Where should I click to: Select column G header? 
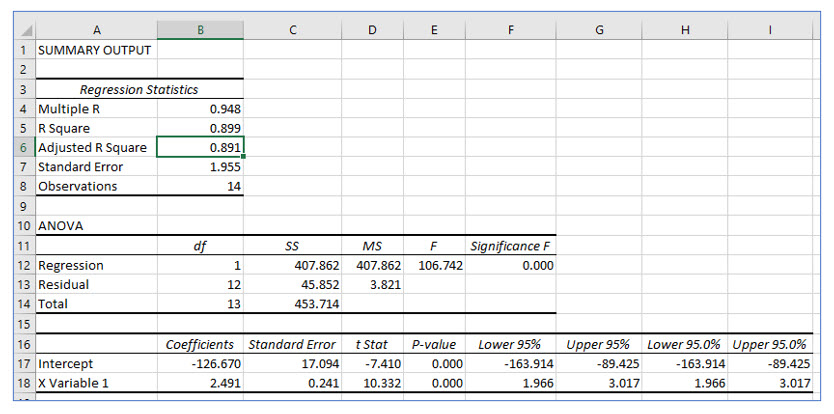click(x=599, y=30)
